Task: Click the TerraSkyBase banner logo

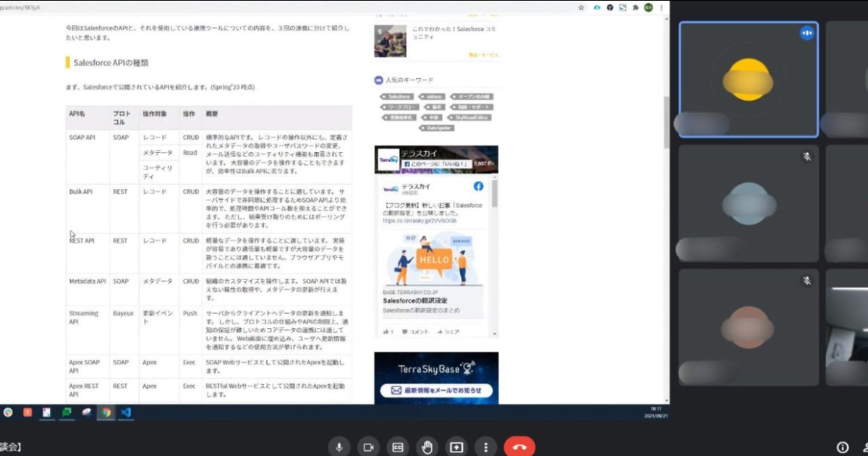Action: pos(436,368)
